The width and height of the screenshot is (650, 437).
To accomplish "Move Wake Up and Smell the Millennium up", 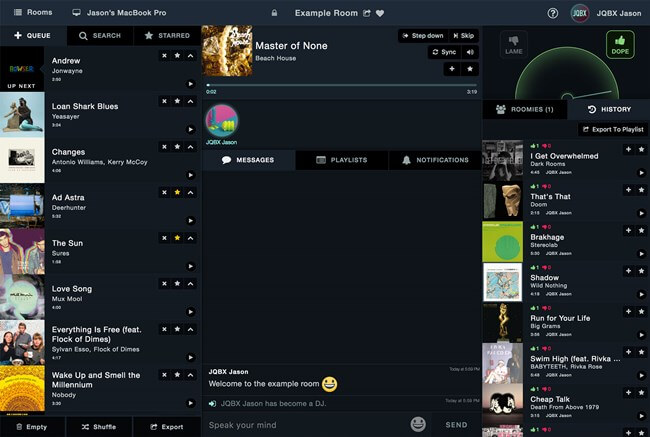I will (x=190, y=375).
